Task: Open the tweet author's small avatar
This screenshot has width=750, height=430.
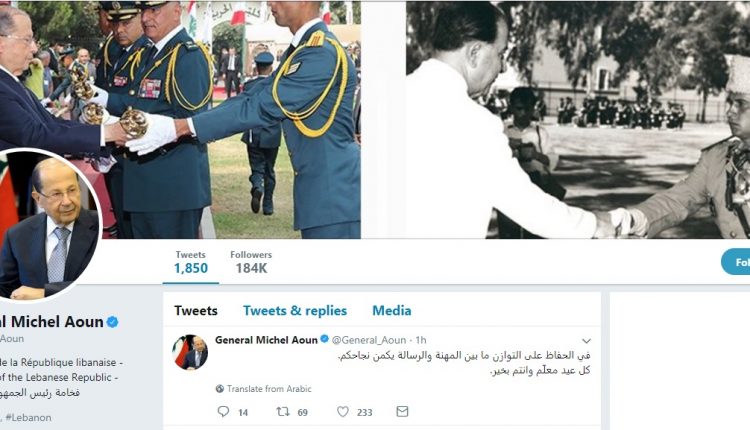Action: (190, 352)
